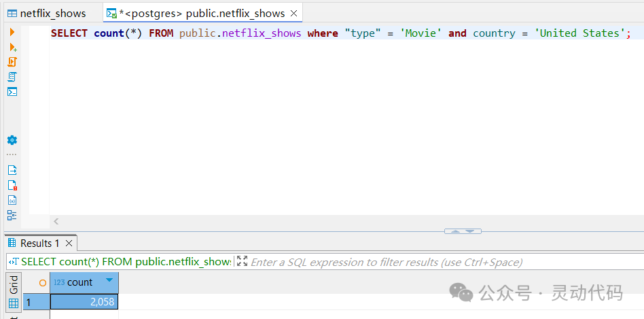The width and height of the screenshot is (644, 319).
Task: Select the Results 1 tab
Action: [40, 244]
